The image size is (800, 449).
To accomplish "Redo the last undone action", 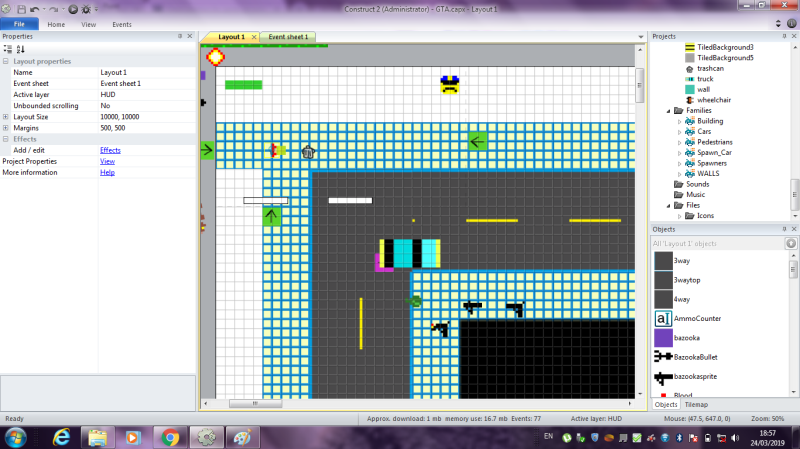I will coord(54,9).
